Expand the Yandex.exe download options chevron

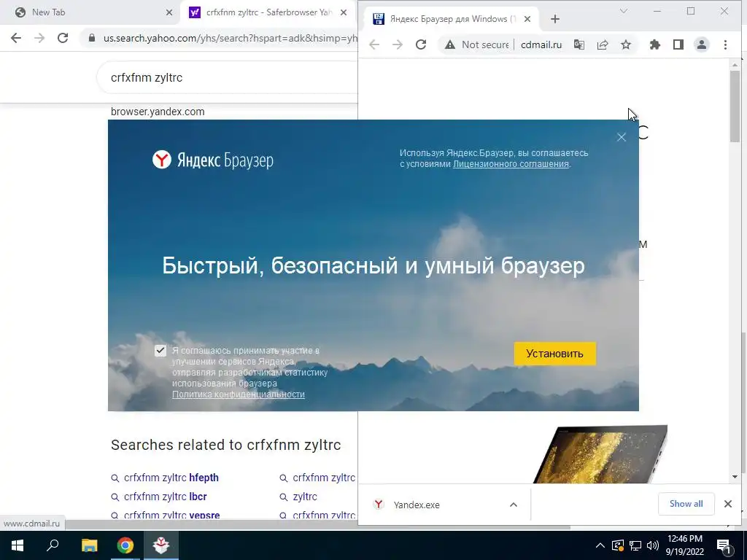514,505
